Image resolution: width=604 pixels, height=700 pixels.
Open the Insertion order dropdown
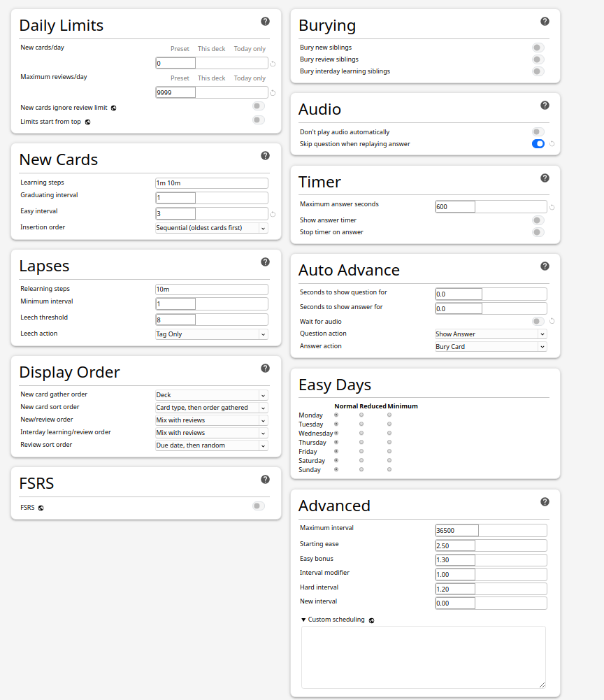212,228
